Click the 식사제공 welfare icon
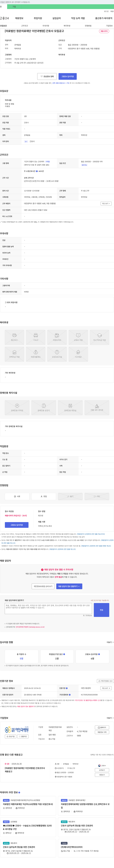 [x=78, y=354]
